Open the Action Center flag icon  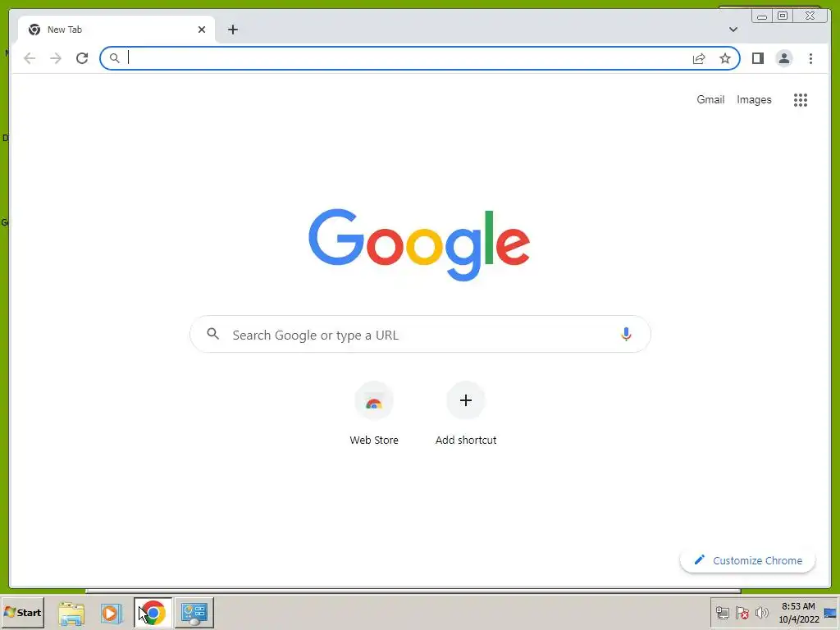click(742, 613)
